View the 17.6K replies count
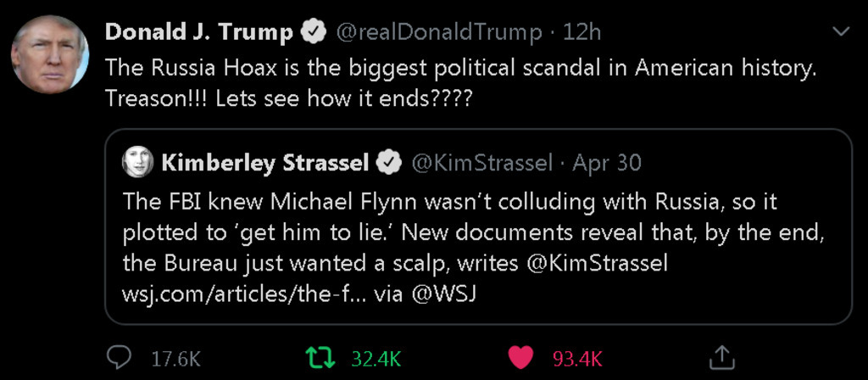The width and height of the screenshot is (868, 380). coord(175,358)
